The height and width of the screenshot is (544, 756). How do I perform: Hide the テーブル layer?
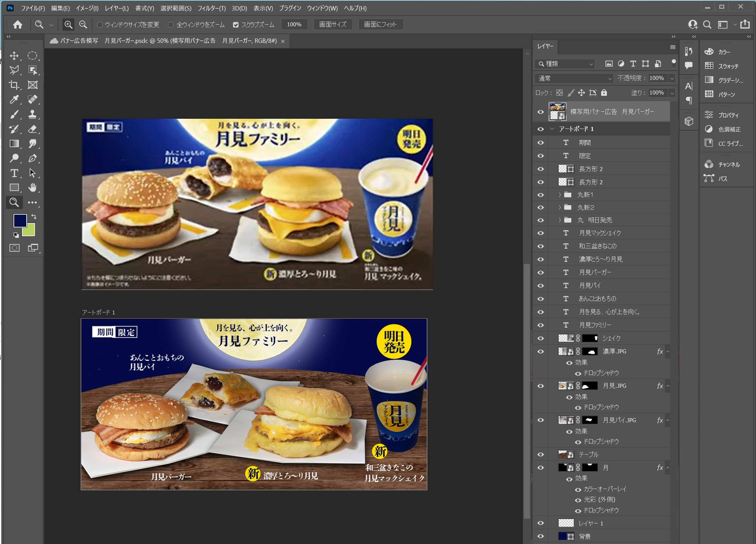click(x=540, y=454)
